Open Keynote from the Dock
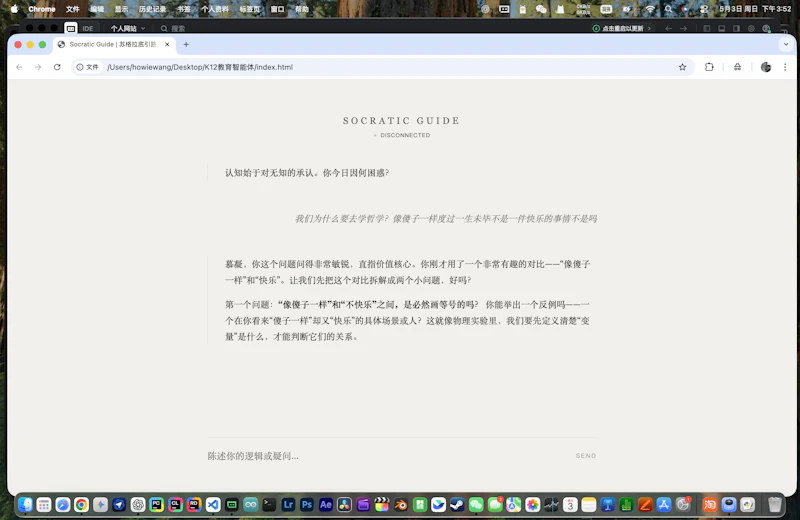This screenshot has width=800, height=520. pyautogui.click(x=608, y=505)
